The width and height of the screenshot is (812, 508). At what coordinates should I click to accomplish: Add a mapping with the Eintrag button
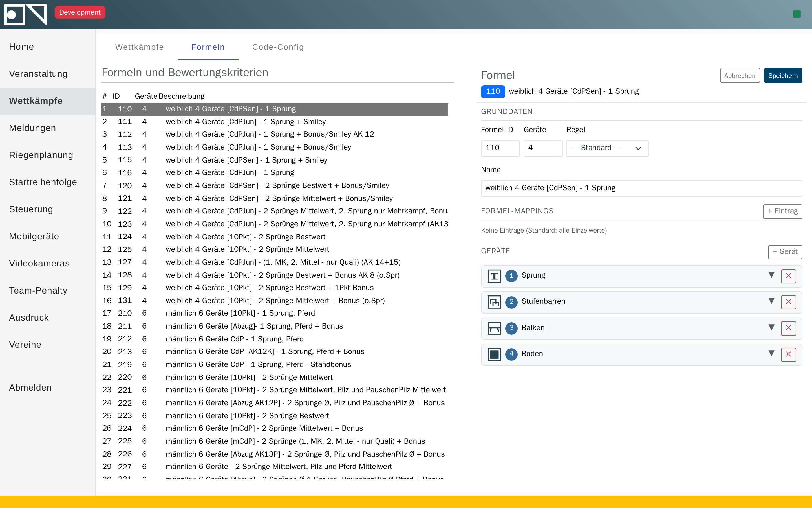[782, 211]
